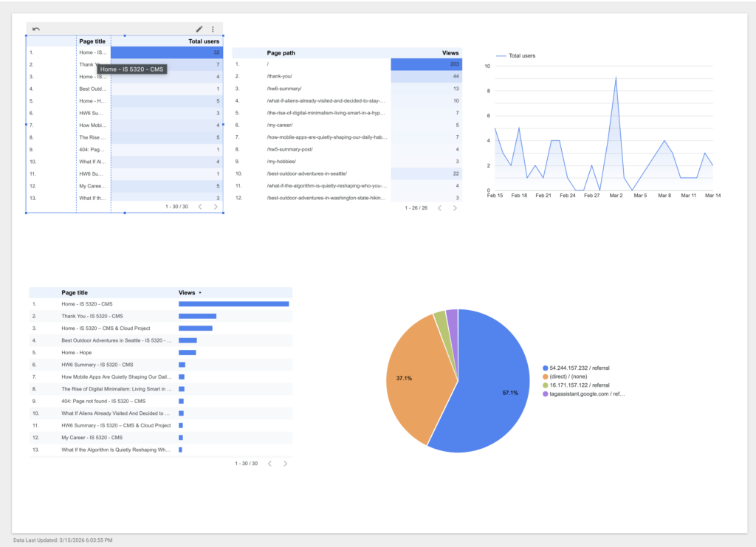Click the longest bar for Home - IS 5320 - CMS
Image resolution: width=756 pixels, height=547 pixels.
(233, 303)
